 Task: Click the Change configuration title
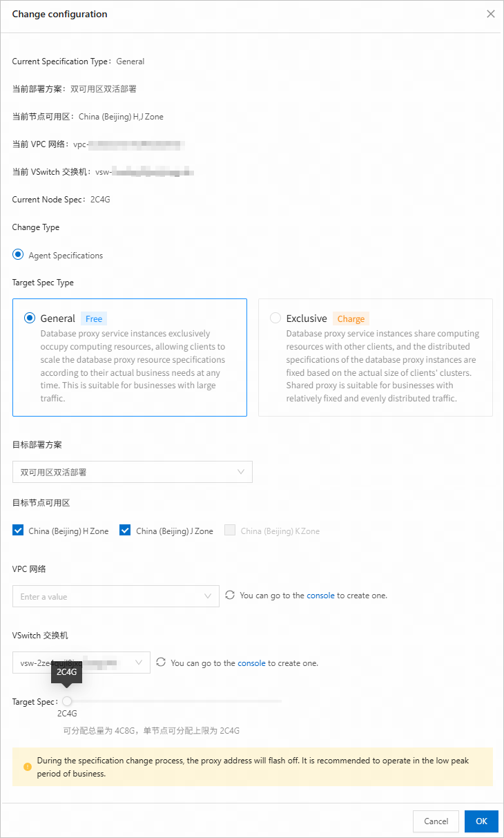[59, 14]
